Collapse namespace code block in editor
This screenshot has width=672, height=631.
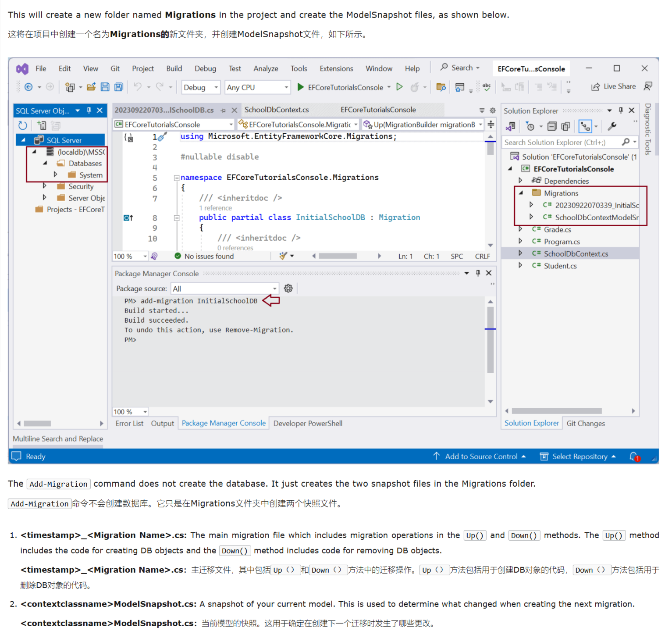[177, 178]
